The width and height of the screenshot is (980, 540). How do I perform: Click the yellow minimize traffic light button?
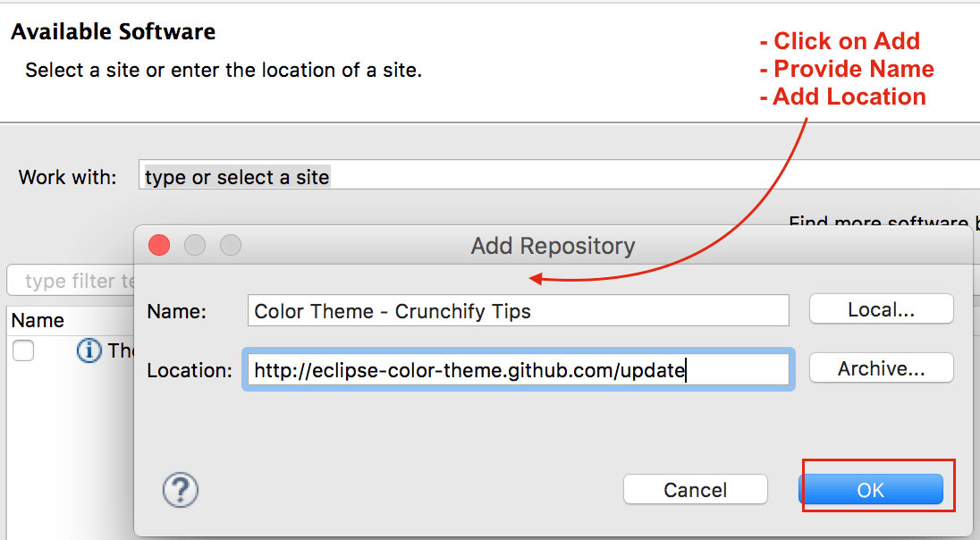pyautogui.click(x=196, y=245)
